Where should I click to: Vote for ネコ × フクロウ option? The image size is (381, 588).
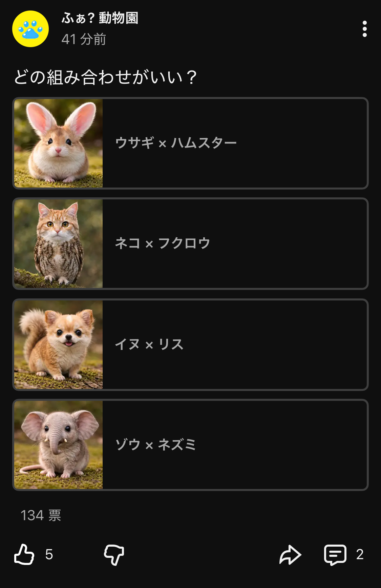click(x=190, y=243)
